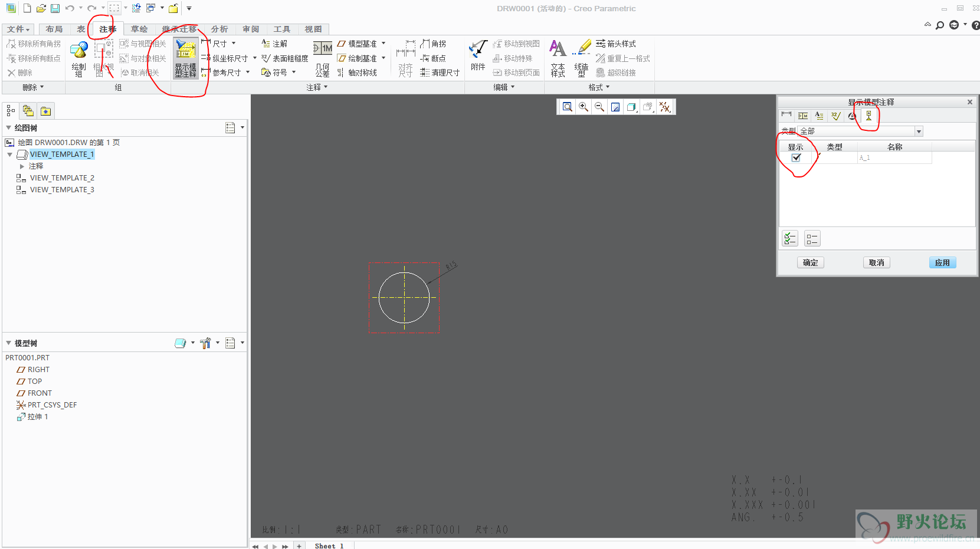Click the 确定 button
Image resolution: width=980 pixels, height=549 pixels.
point(811,262)
